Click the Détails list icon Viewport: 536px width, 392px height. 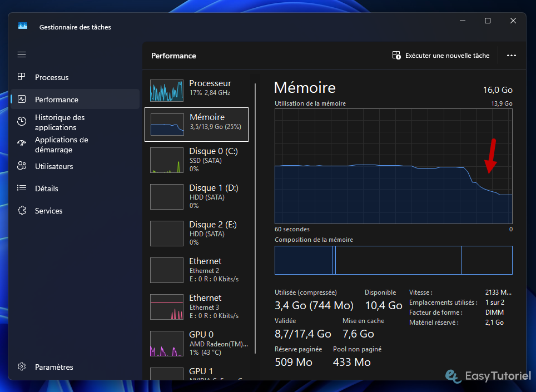tap(22, 188)
